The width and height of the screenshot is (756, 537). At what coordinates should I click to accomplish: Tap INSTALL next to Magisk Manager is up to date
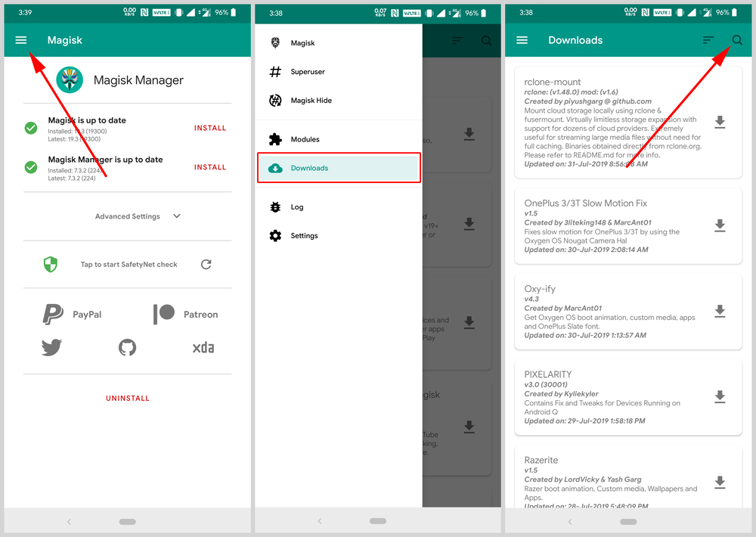coord(209,167)
